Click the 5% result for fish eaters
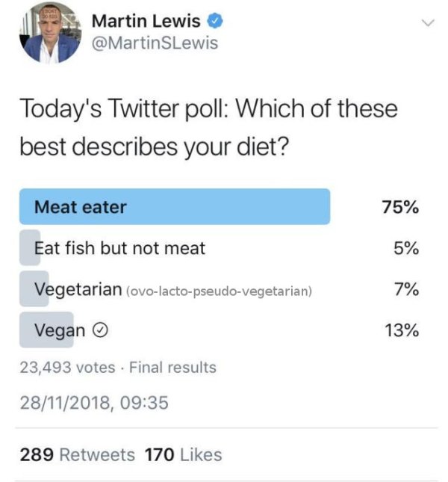Screen dimensions: 448x482 coord(406,248)
